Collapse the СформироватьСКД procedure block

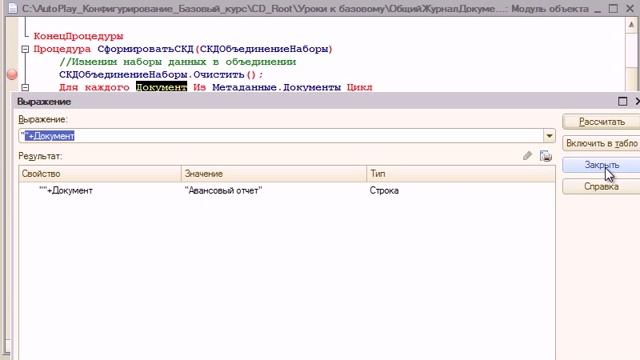click(x=25, y=49)
